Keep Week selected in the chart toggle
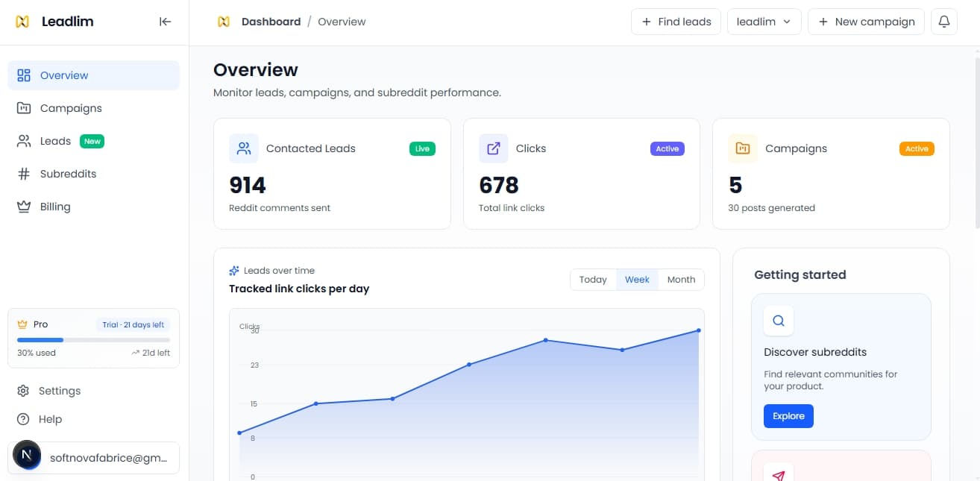This screenshot has height=481, width=980. [637, 279]
